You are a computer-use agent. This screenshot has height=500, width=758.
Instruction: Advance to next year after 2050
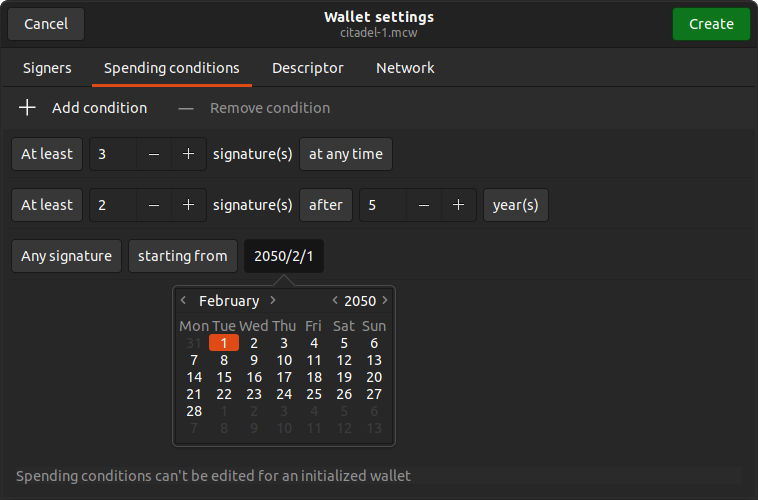[x=385, y=301]
